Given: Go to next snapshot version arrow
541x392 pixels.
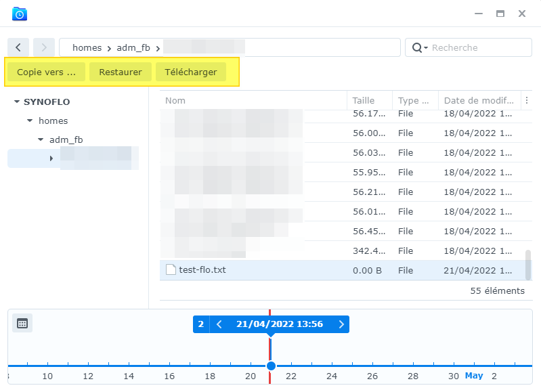Looking at the screenshot, I should point(341,324).
